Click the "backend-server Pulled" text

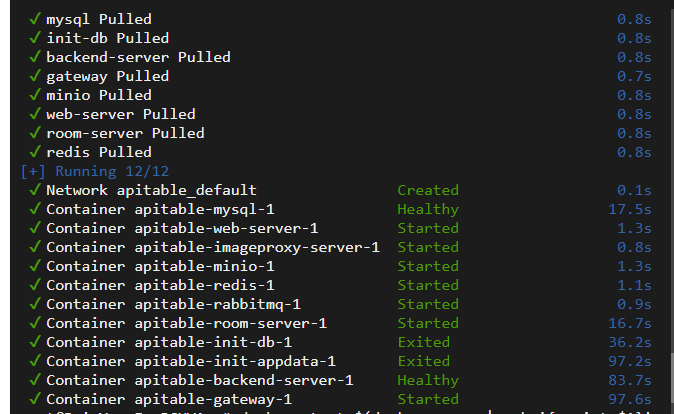pos(138,57)
